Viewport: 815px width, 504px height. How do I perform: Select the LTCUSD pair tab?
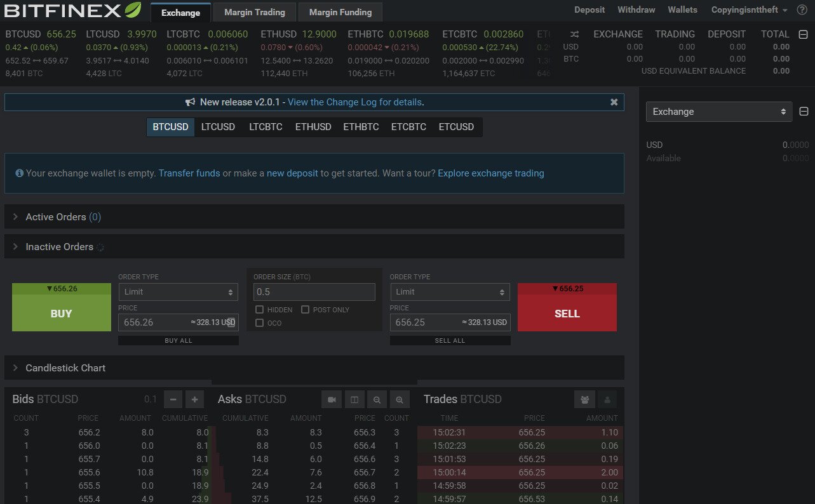(218, 127)
